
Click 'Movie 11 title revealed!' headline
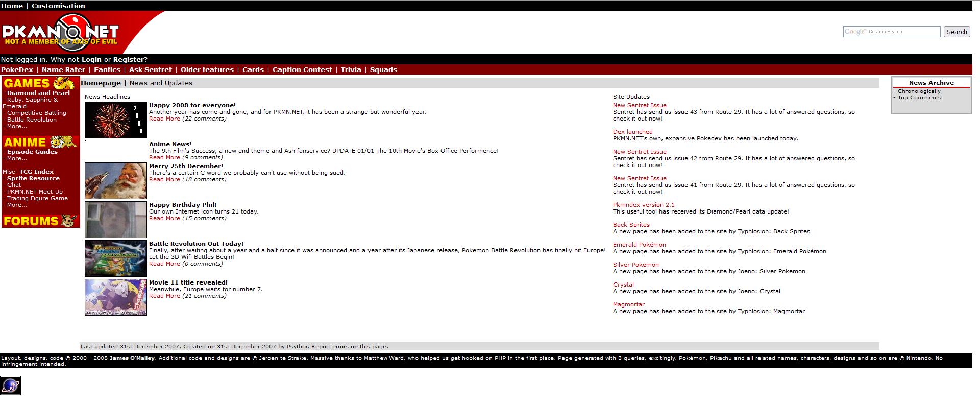[188, 282]
